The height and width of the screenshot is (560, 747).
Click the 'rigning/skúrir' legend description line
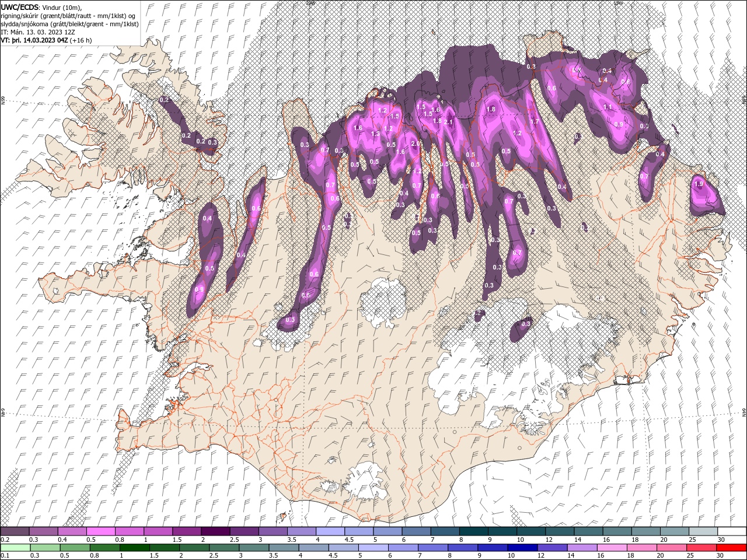coord(68,16)
